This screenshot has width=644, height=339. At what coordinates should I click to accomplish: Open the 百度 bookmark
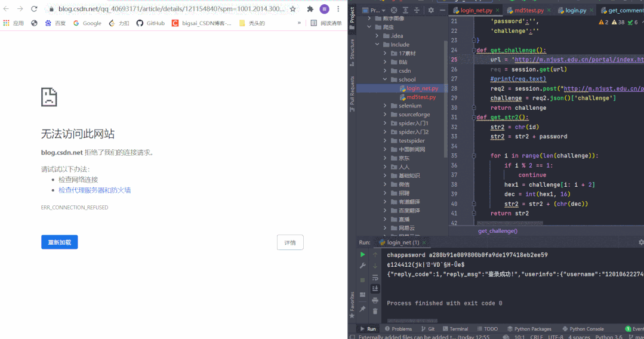[x=56, y=23]
